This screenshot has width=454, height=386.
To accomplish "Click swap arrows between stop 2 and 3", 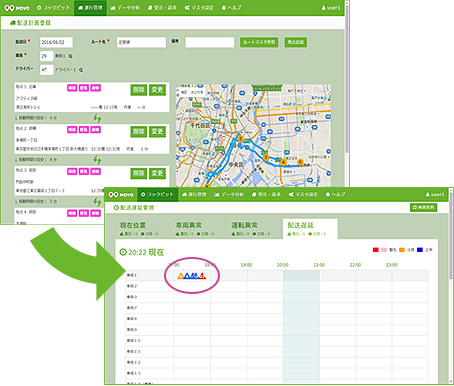I will [x=97, y=160].
